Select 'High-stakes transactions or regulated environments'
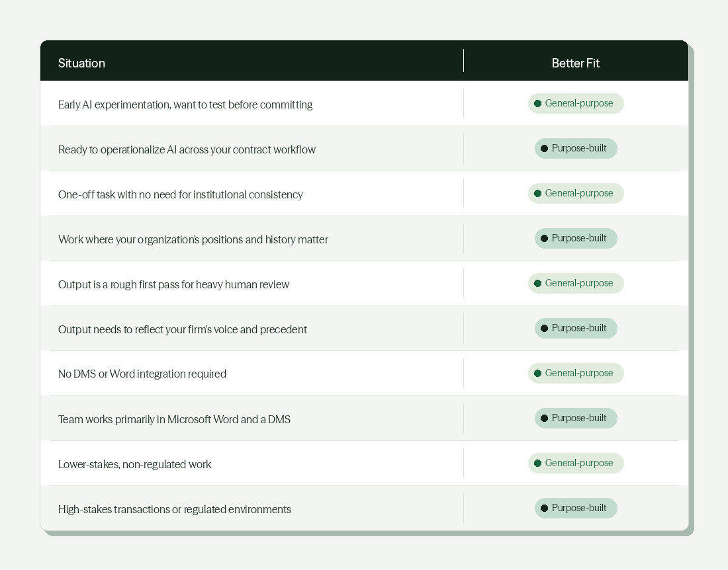The width and height of the screenshot is (728, 570). 175,510
